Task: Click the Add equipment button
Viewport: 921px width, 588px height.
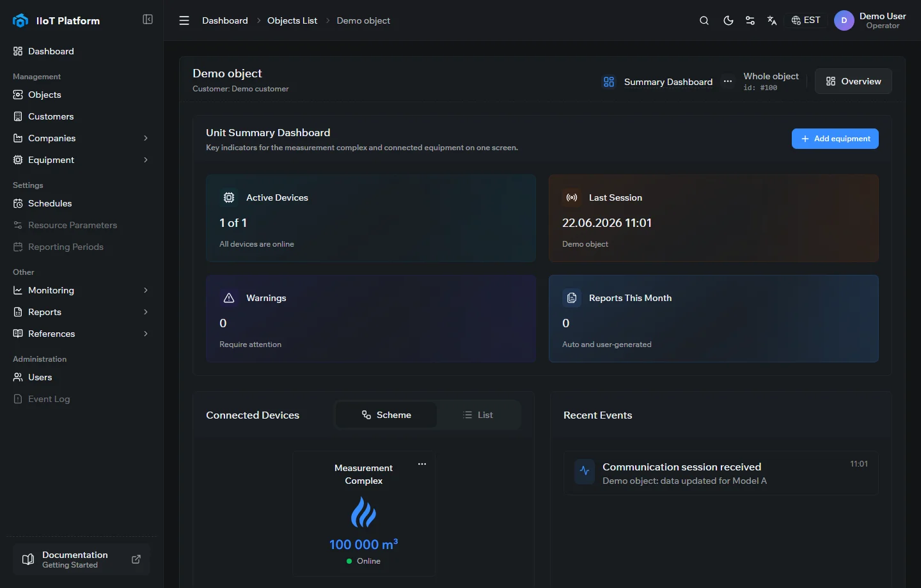Action: tap(835, 139)
